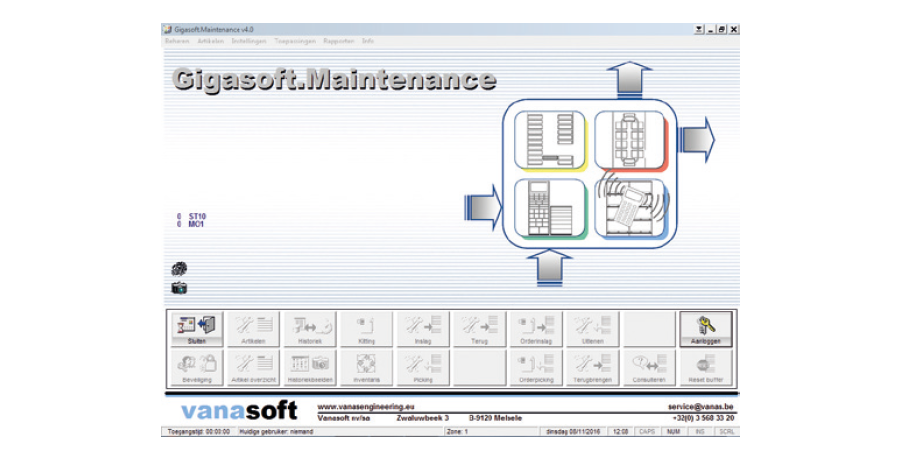Click the vanasoft logo
This screenshot has width=900, height=460.
[x=239, y=411]
